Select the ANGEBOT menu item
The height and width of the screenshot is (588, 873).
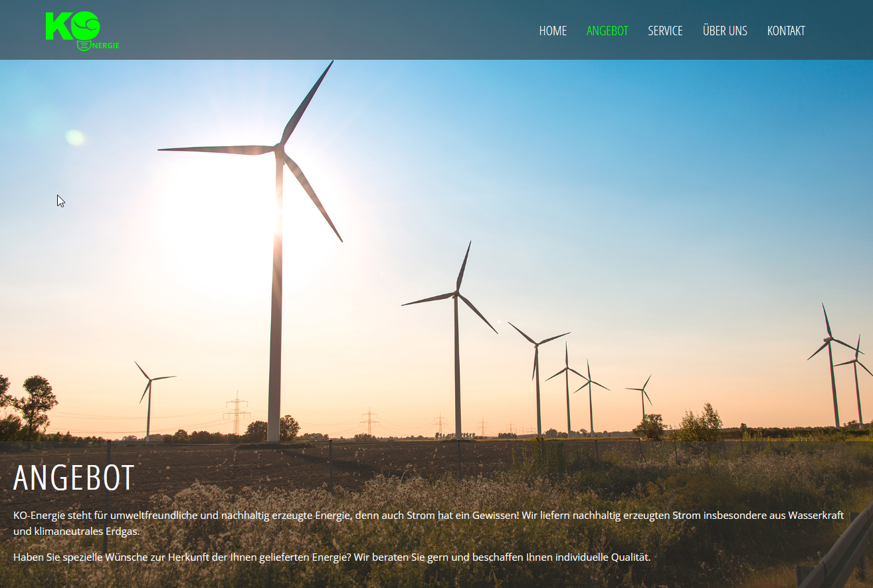coord(607,31)
